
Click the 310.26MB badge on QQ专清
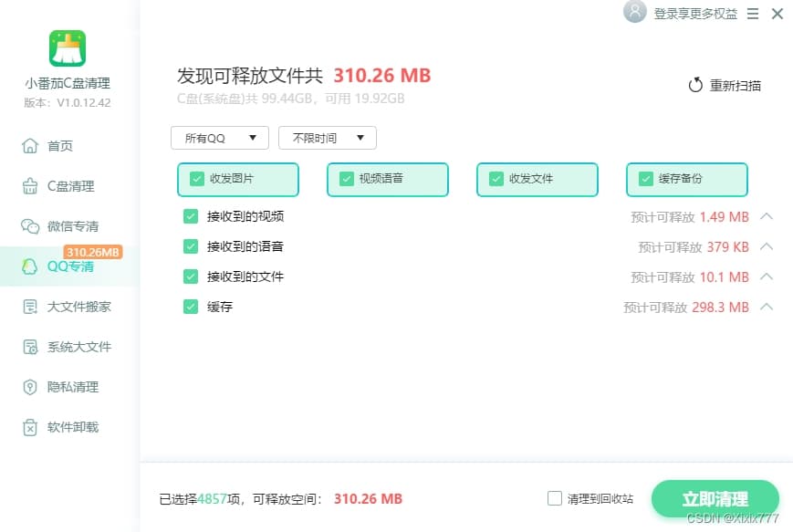click(x=93, y=252)
